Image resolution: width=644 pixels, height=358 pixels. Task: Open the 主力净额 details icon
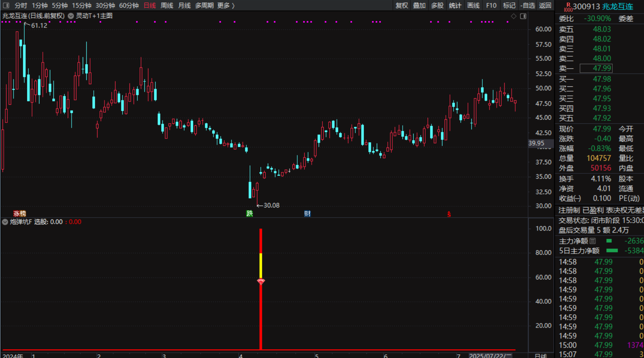point(593,241)
